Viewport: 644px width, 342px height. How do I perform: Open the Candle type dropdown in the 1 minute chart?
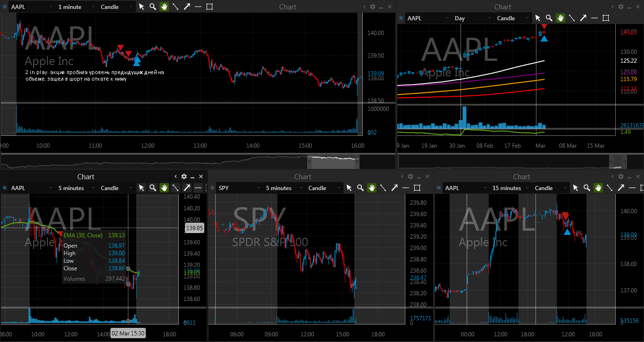pos(116,7)
